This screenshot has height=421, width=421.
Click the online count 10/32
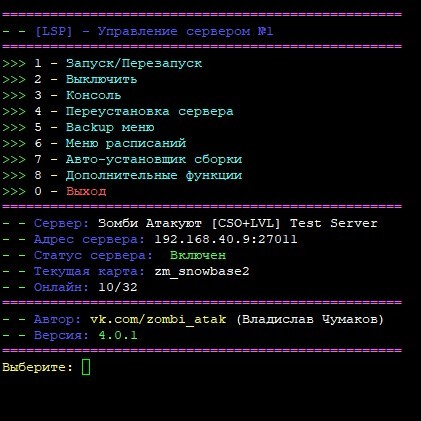pos(118,287)
